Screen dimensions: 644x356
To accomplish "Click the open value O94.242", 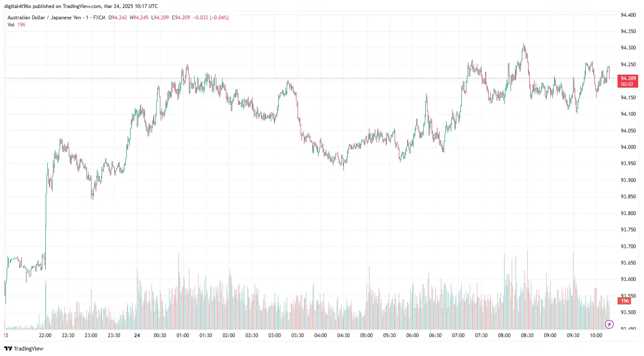I will tap(118, 18).
